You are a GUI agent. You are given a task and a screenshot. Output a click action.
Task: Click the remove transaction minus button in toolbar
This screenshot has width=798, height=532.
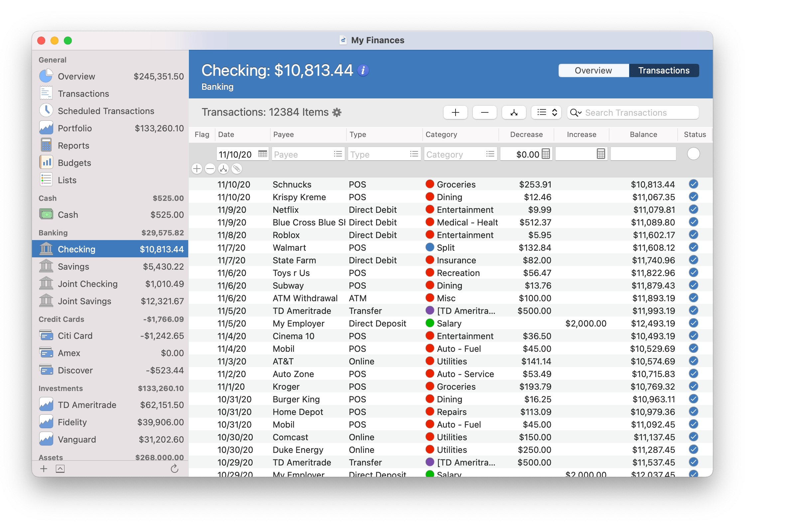pos(484,112)
